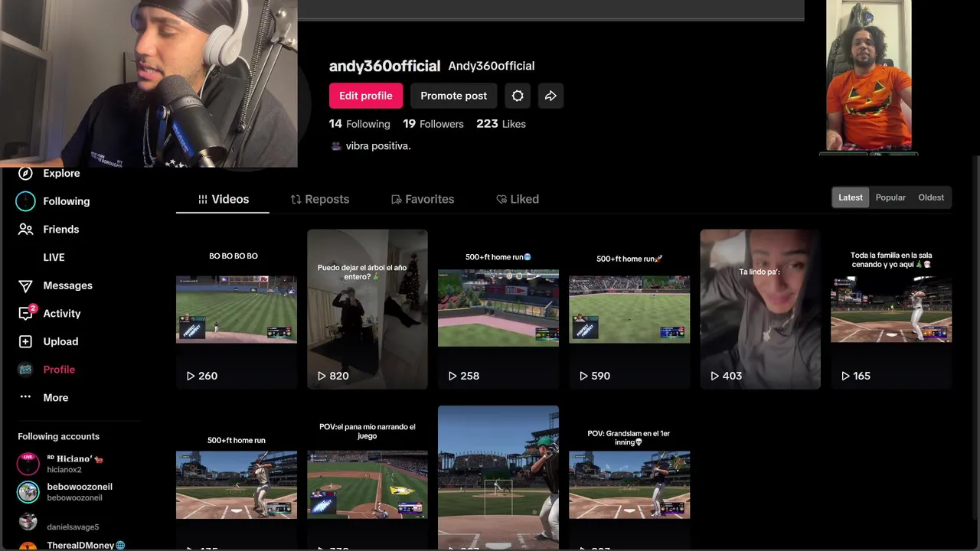The height and width of the screenshot is (551, 980).
Task: Open 500+ft home run video with 590 views
Action: 629,309
